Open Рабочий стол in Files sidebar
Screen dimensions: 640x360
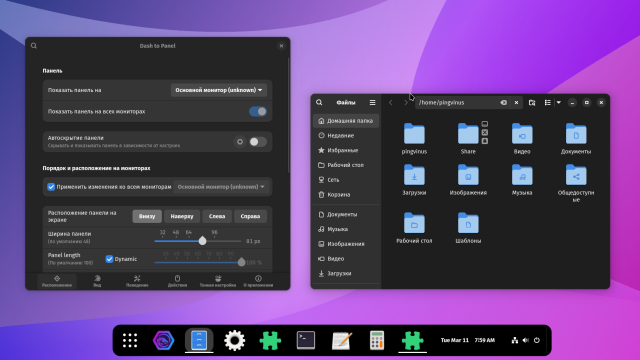(x=346, y=165)
